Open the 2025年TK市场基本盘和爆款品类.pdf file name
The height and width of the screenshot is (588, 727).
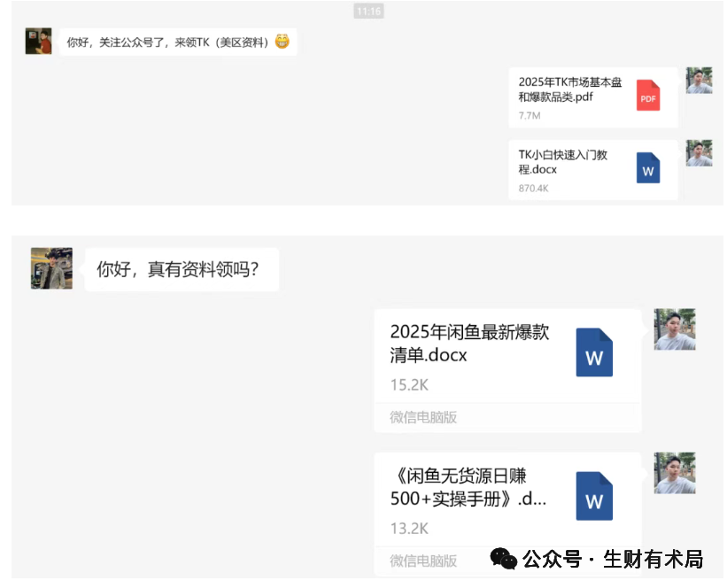pyautogui.click(x=569, y=89)
